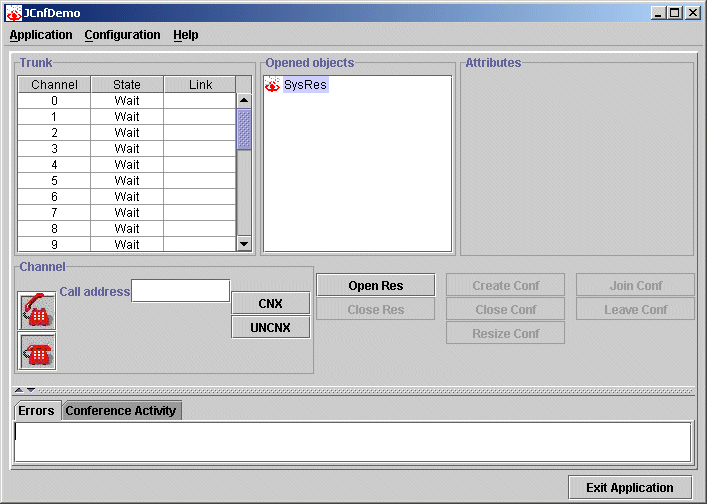Click the UNCNX button
This screenshot has width=707, height=504.
[x=270, y=328]
